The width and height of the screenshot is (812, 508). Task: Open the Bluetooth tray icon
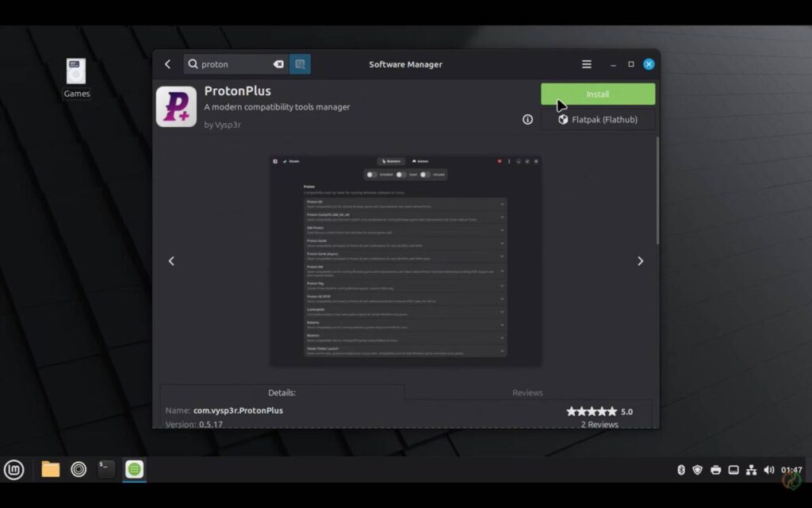[x=681, y=470]
